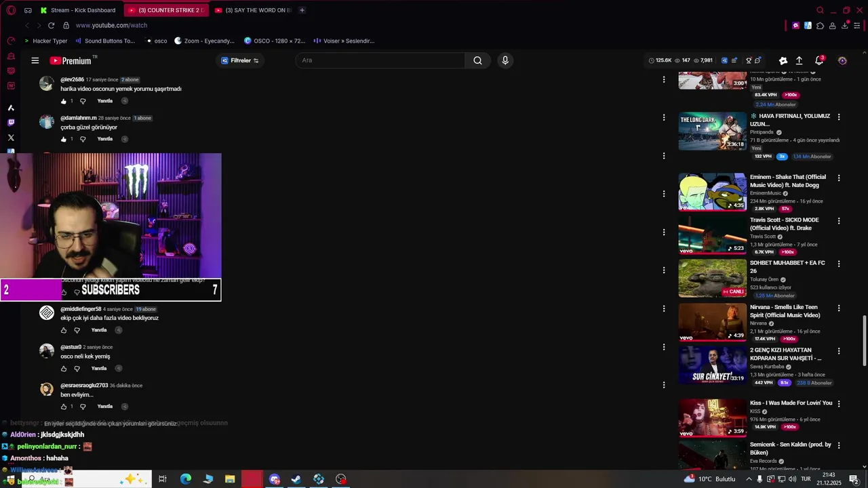Open Opera easy setup sliders icon
This screenshot has width=868, height=488.
click(x=857, y=26)
